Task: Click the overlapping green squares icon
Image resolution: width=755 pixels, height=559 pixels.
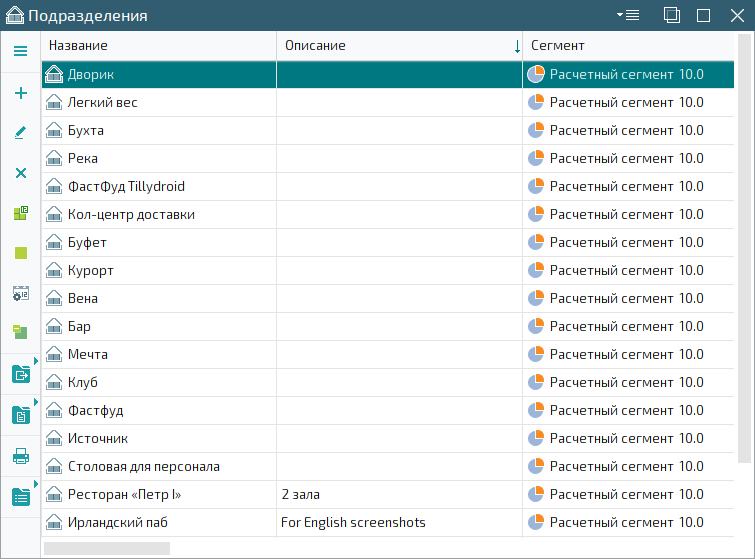Action: 20,333
